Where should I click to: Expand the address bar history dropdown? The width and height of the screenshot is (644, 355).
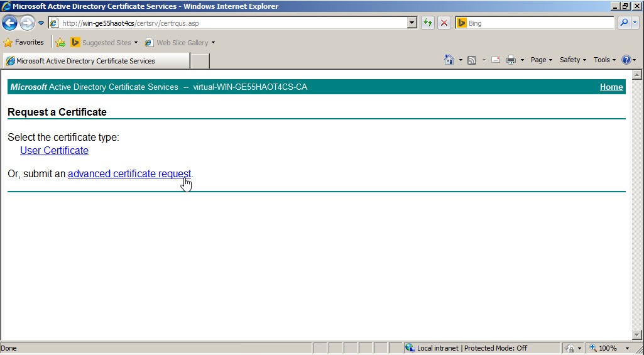[x=412, y=23]
